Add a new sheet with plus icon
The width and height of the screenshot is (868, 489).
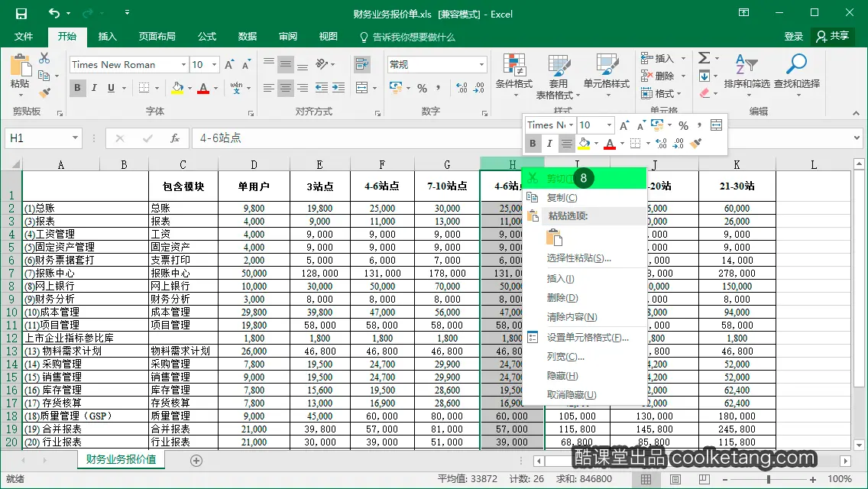(196, 461)
